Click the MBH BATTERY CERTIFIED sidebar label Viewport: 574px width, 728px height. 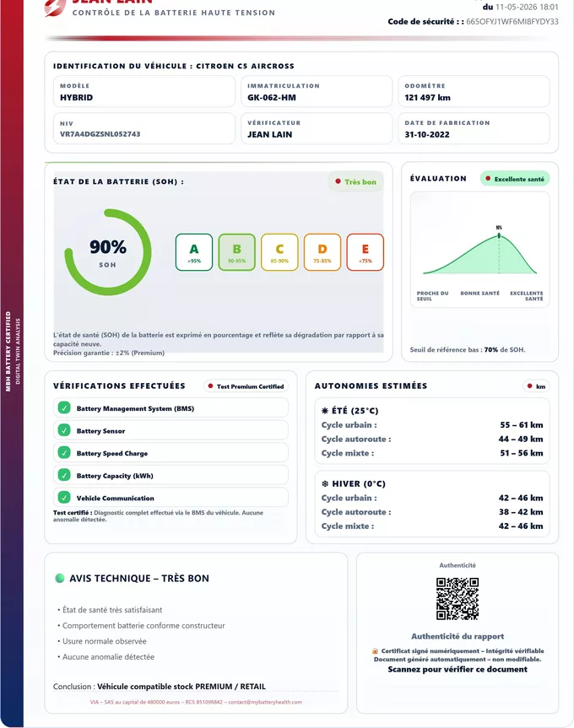point(8,351)
